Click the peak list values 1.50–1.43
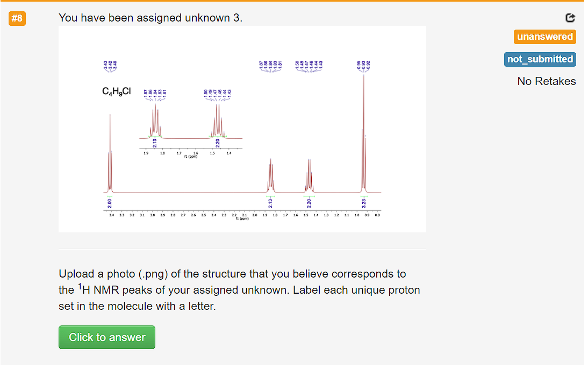The height and width of the screenshot is (369, 588). 309,66
